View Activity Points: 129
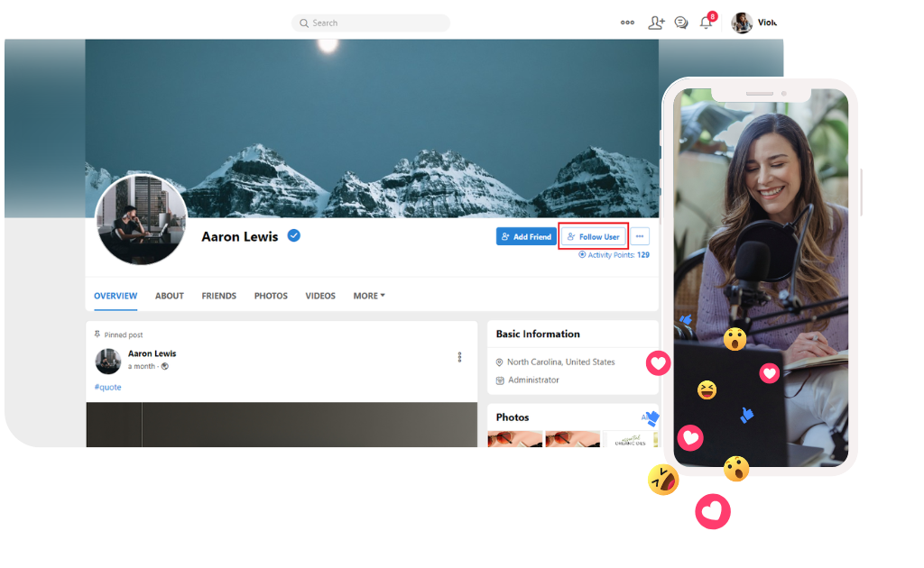The image size is (924, 568). [x=614, y=255]
